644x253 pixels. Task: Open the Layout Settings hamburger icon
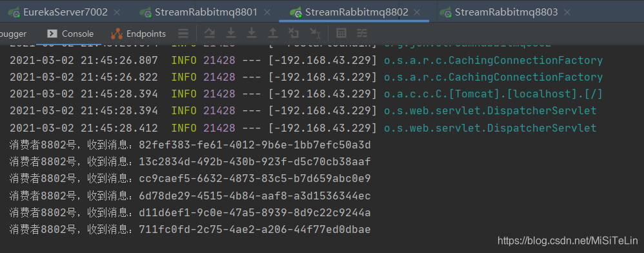point(183,34)
